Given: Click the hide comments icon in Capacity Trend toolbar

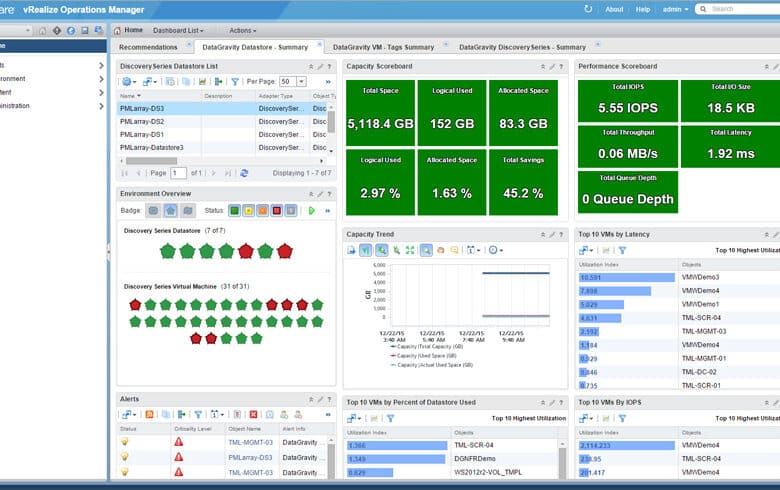Looking at the screenshot, I should (x=454, y=250).
